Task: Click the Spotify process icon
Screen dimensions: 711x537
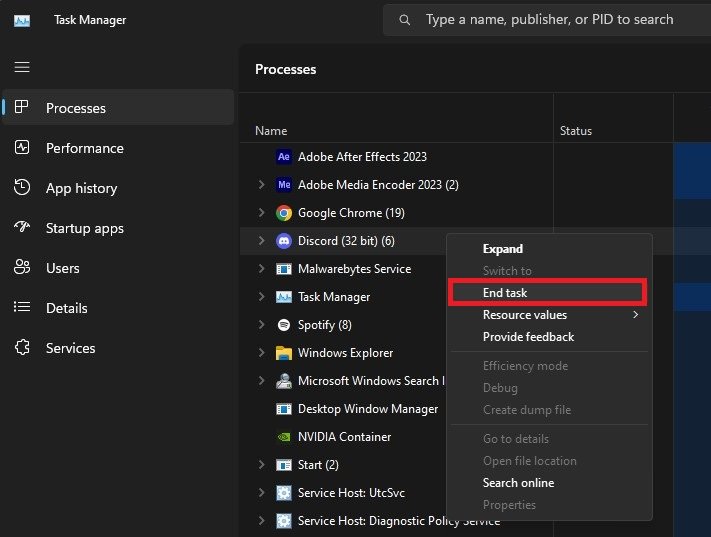Action: (284, 325)
